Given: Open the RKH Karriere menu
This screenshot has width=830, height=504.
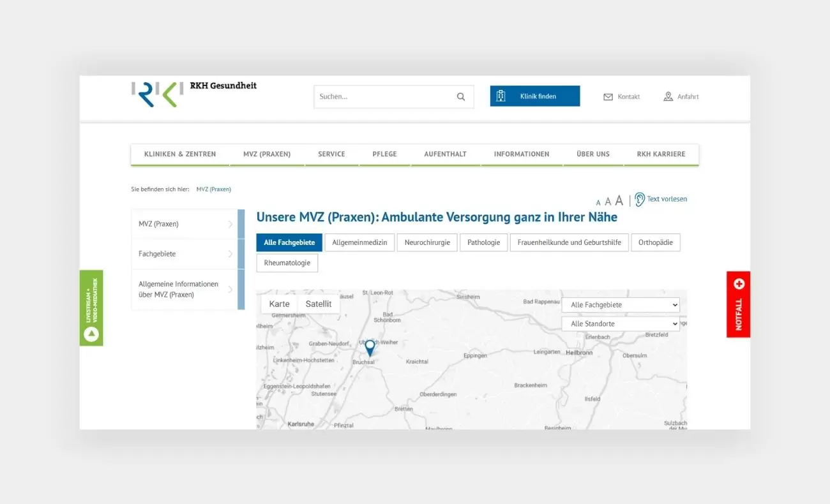Looking at the screenshot, I should [661, 154].
